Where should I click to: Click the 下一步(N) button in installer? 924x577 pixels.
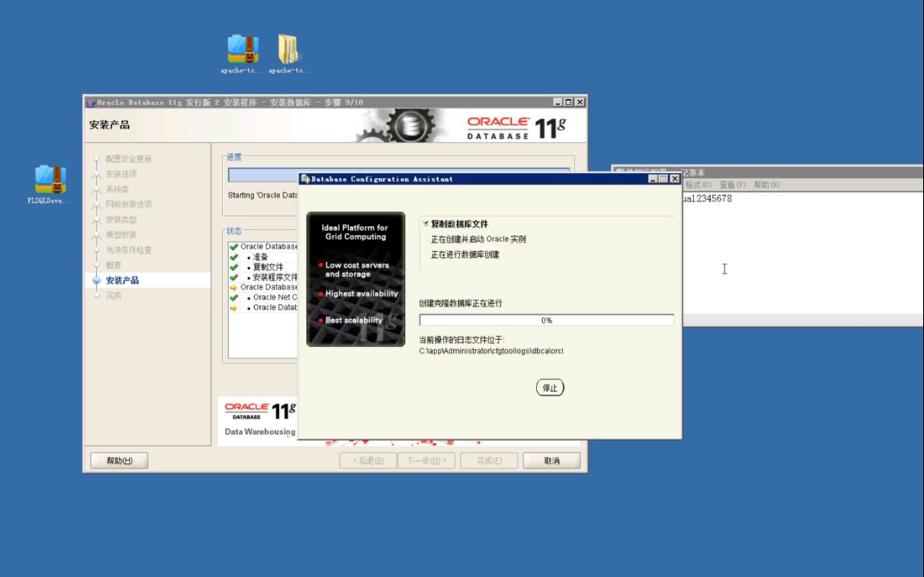click(x=426, y=461)
